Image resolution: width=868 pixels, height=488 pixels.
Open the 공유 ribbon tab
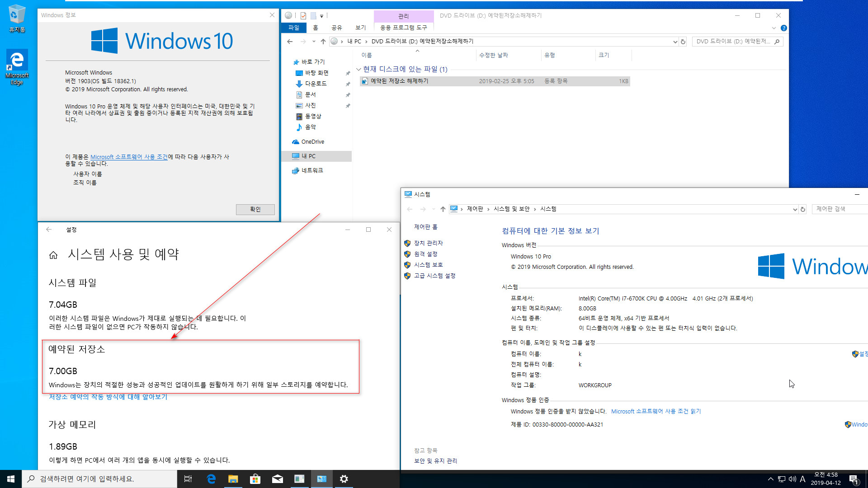coord(337,28)
